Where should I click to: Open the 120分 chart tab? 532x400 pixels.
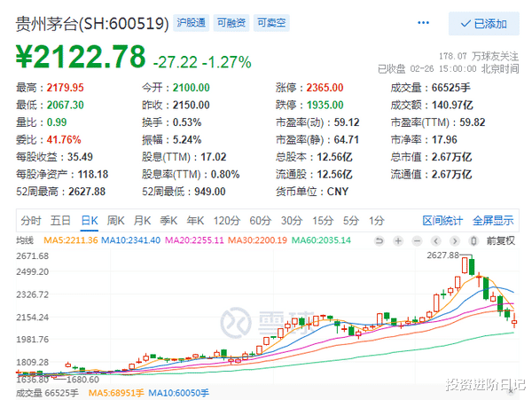coord(227,221)
